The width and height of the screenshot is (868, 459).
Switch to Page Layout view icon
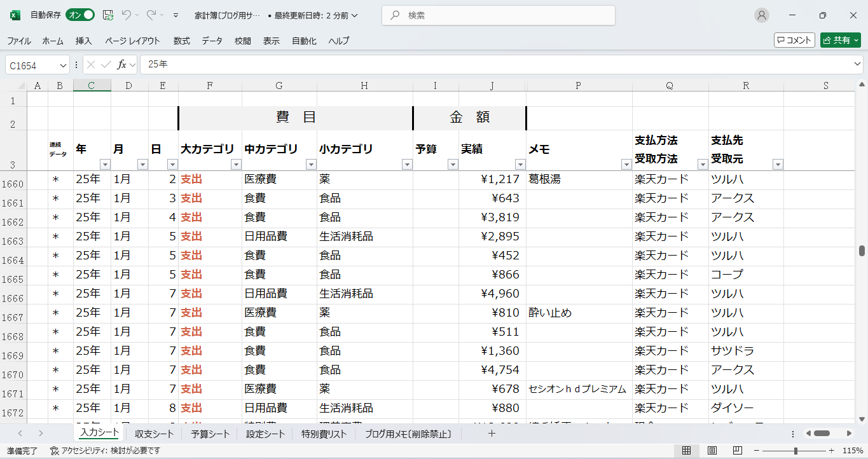coord(712,451)
